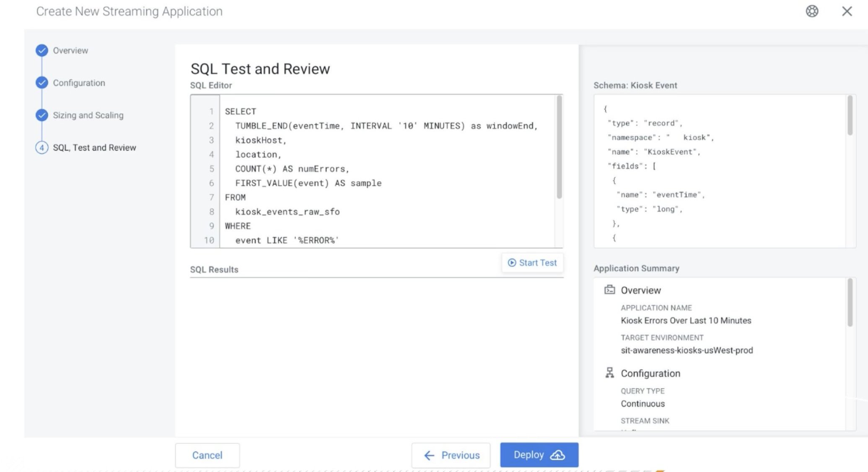Cancel the application creation
This screenshot has height=472, width=868.
207,455
